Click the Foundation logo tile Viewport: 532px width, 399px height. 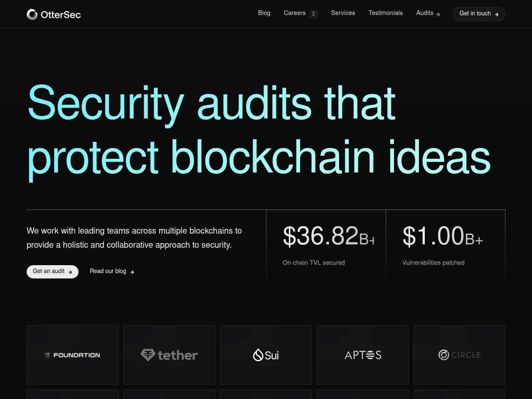pos(72,355)
